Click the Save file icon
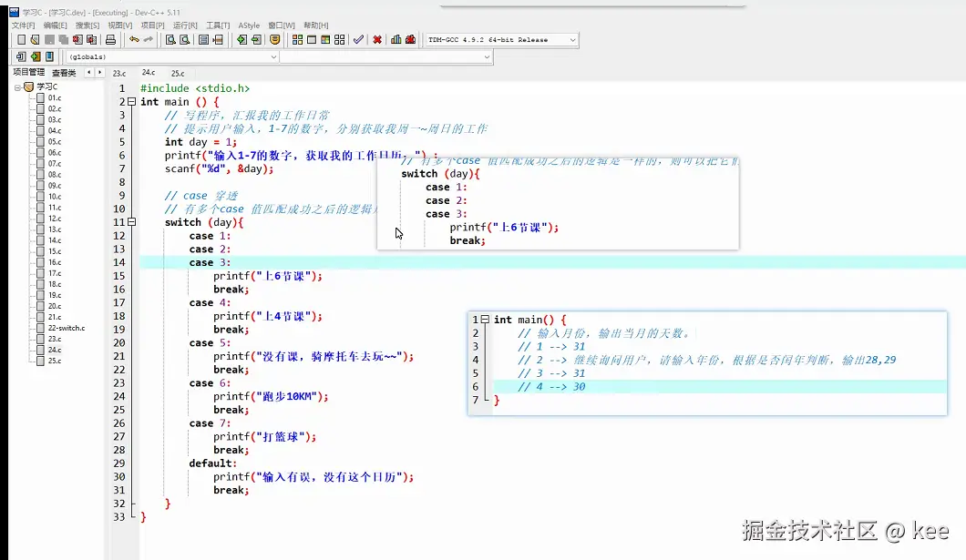Screen dimensions: 966x560 pyautogui.click(x=49, y=39)
